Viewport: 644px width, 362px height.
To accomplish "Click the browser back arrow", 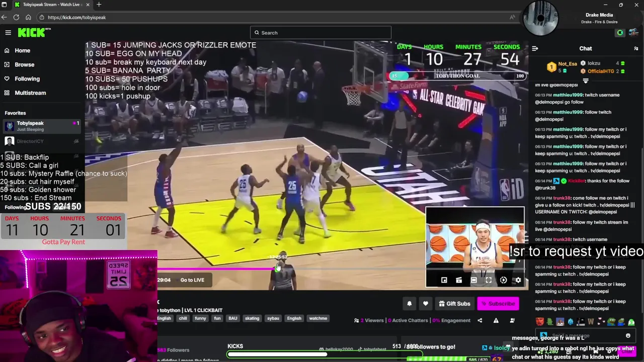I will pos(5,17).
